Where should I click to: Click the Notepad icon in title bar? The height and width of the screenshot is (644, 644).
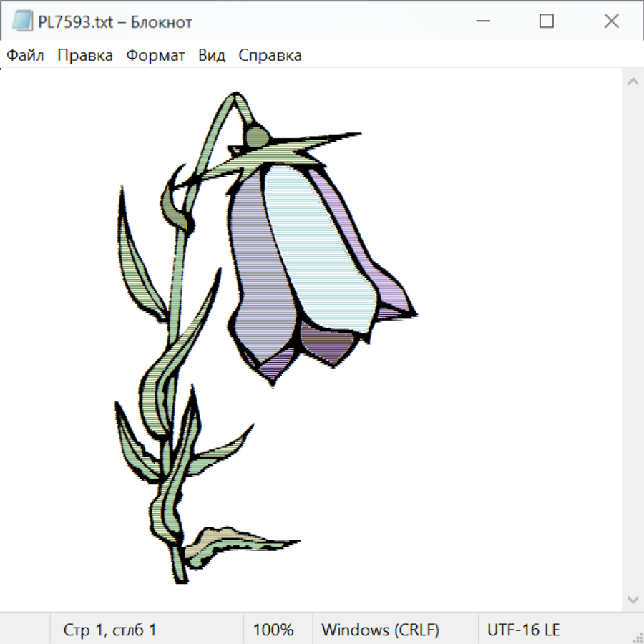pyautogui.click(x=23, y=21)
